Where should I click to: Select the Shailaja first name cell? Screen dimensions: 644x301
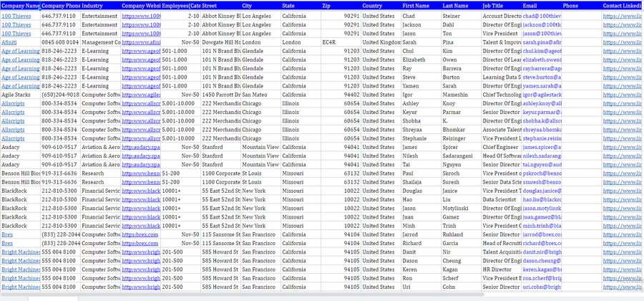[421, 182]
